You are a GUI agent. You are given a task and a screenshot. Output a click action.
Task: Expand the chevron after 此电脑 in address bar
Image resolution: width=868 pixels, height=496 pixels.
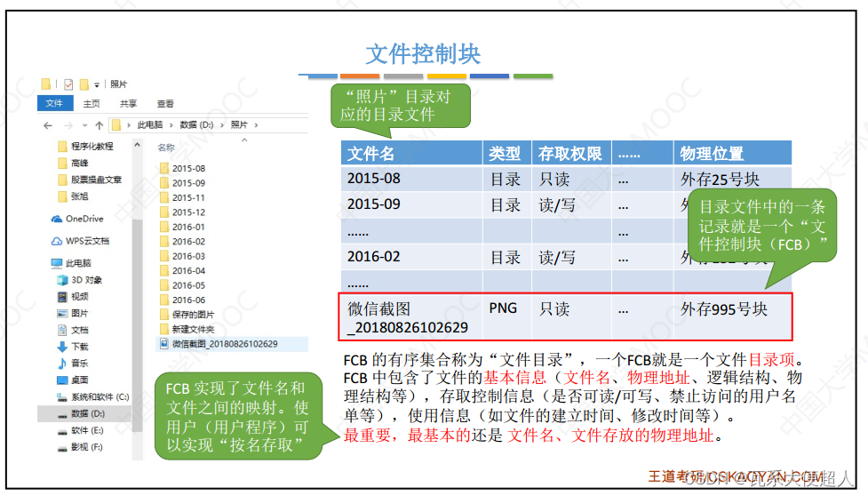point(171,125)
